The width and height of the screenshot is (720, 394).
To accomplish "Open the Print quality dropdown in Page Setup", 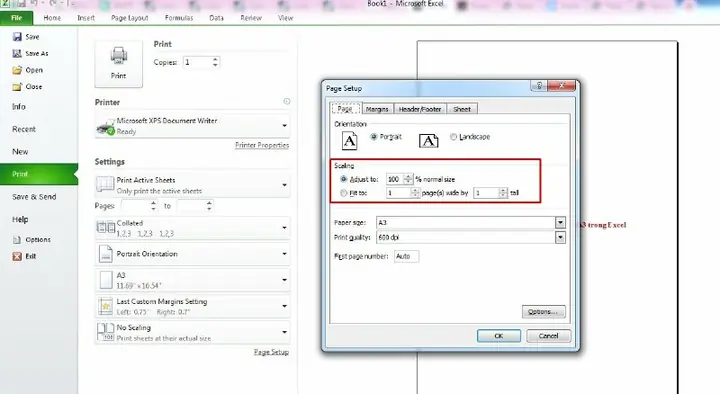I will click(560, 237).
